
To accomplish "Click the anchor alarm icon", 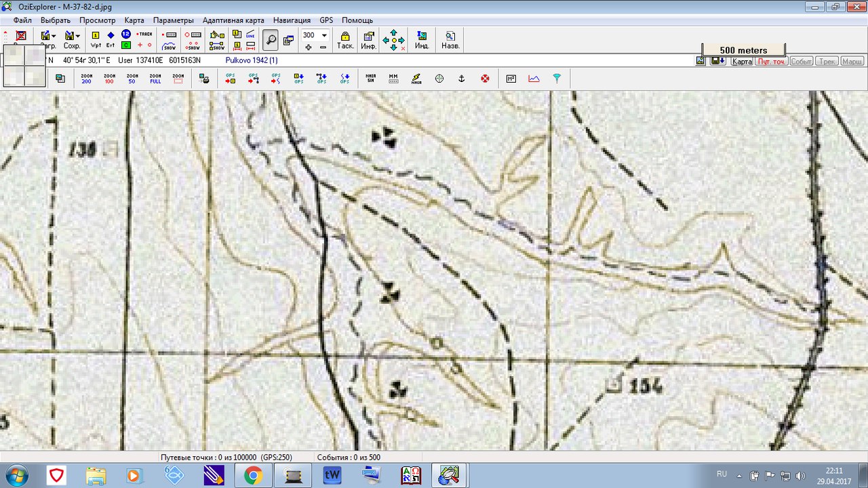I will (461, 79).
